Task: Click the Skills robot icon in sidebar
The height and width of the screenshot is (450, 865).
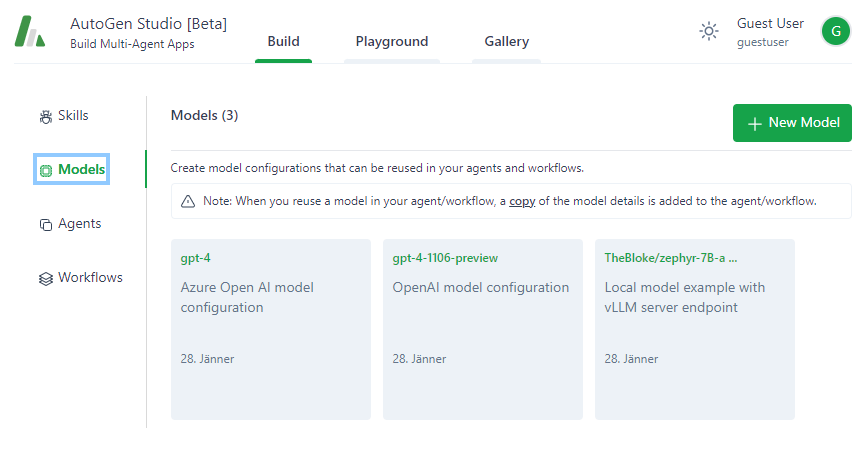Action: tap(46, 117)
